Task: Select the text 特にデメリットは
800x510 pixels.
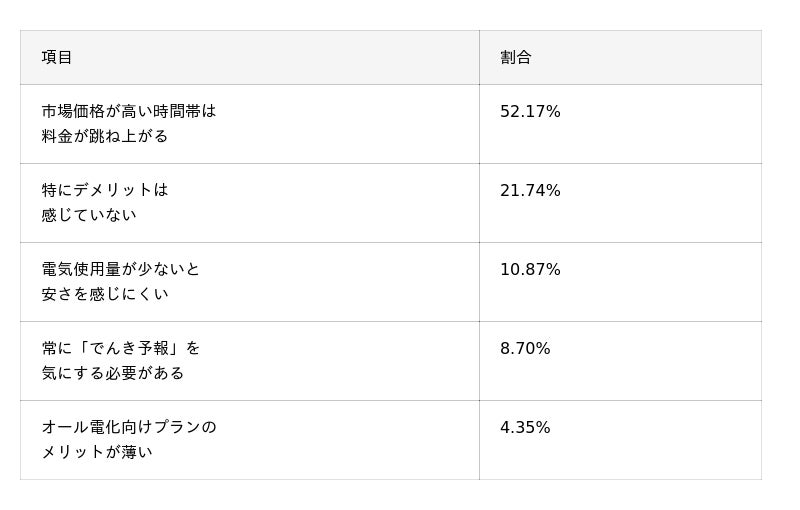Action: click(105, 190)
